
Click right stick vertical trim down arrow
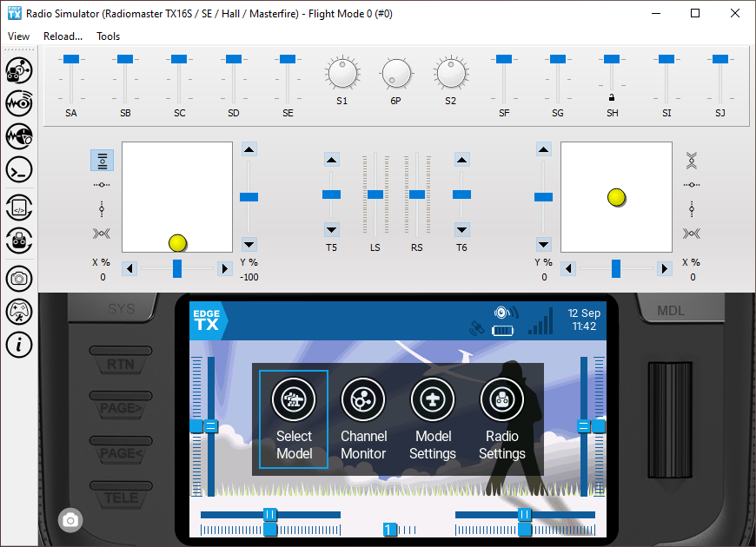click(x=543, y=244)
